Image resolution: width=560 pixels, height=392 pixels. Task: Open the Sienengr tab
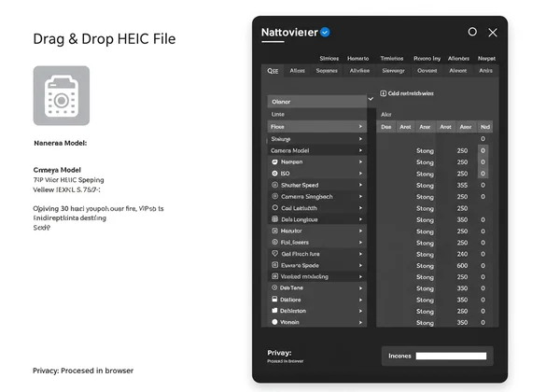pos(393,71)
